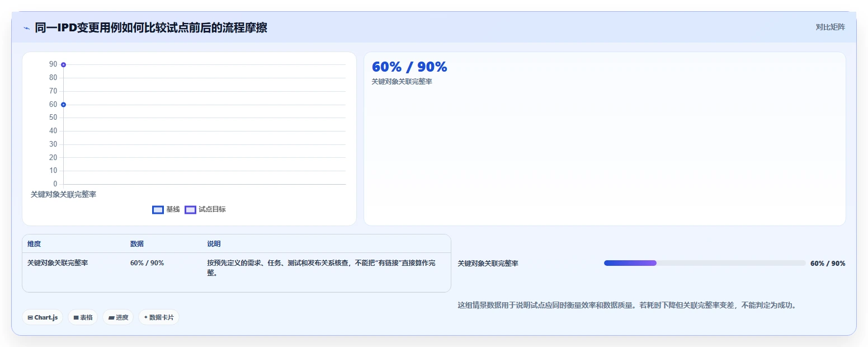Click the progress row label 关键对象关联完整率
Image resolution: width=868 pixels, height=347 pixels.
coord(488,263)
